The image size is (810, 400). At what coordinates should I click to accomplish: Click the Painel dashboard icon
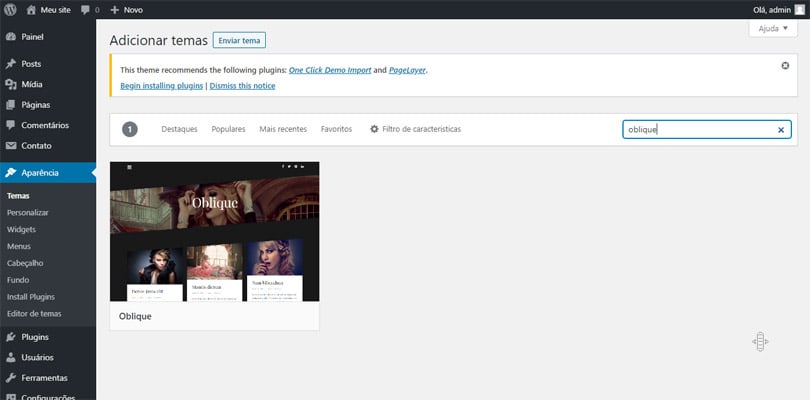tap(10, 37)
